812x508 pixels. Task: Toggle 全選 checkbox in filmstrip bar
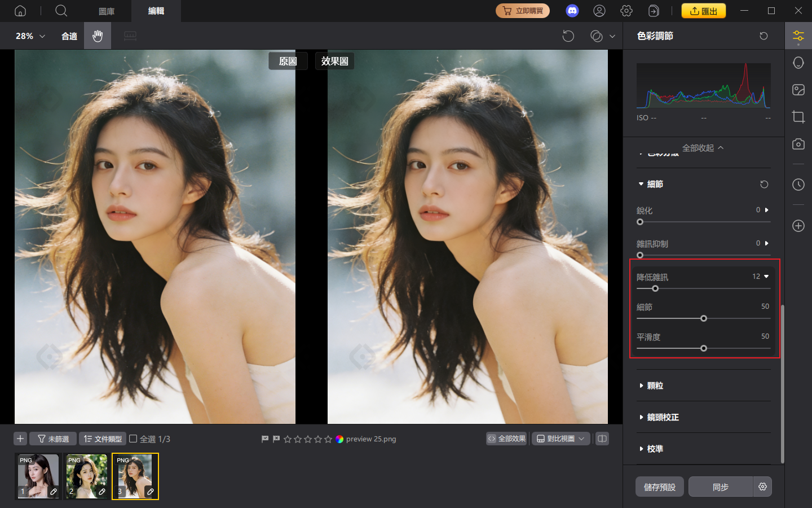pyautogui.click(x=133, y=439)
